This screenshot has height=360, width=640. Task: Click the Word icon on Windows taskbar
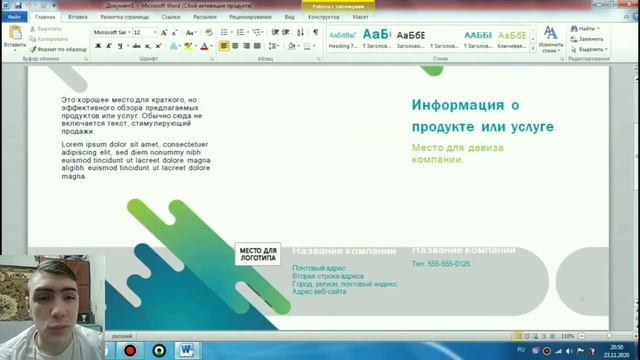(x=187, y=350)
